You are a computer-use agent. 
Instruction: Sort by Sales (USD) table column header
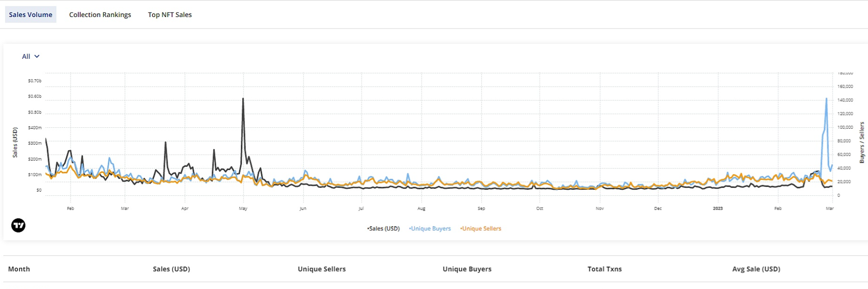click(x=171, y=269)
